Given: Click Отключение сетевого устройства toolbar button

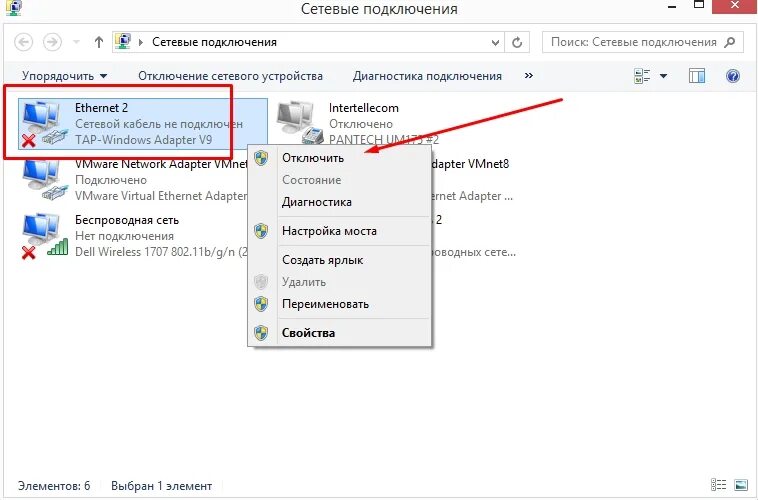Looking at the screenshot, I should tap(231, 76).
